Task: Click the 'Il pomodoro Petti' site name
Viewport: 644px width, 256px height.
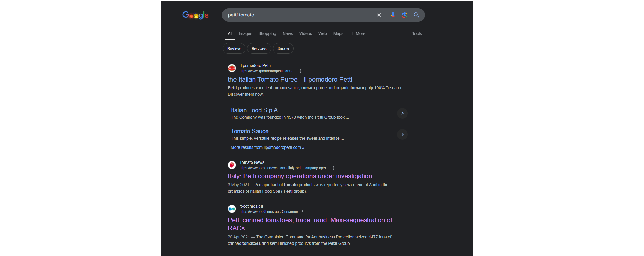Action: tap(255, 65)
